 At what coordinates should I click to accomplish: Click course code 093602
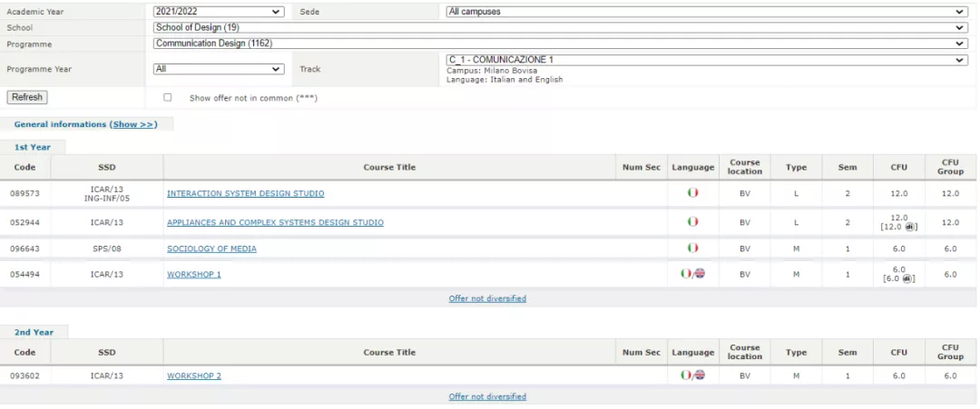coord(25,376)
